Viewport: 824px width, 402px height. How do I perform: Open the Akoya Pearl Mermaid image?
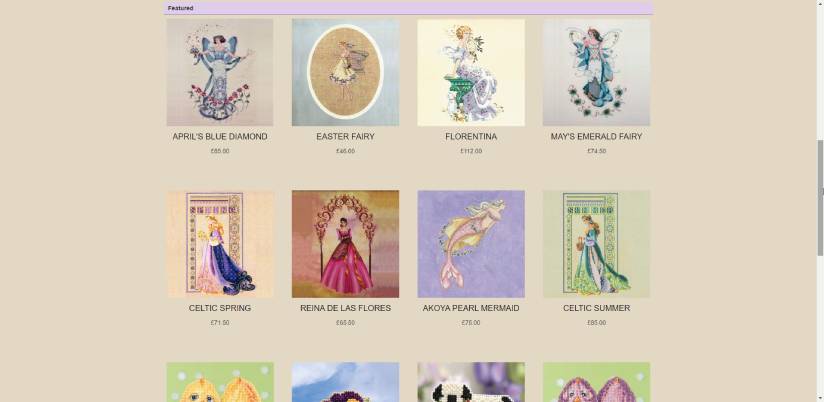pyautogui.click(x=471, y=244)
